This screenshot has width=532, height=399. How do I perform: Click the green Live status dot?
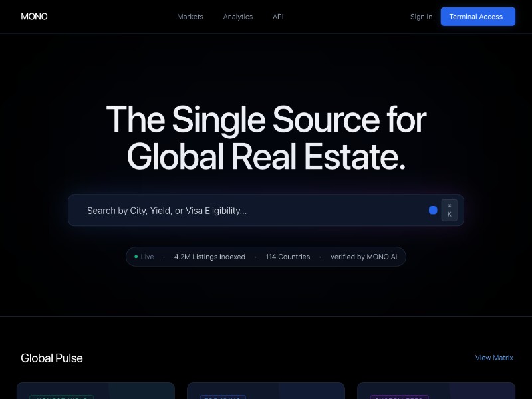pyautogui.click(x=136, y=257)
